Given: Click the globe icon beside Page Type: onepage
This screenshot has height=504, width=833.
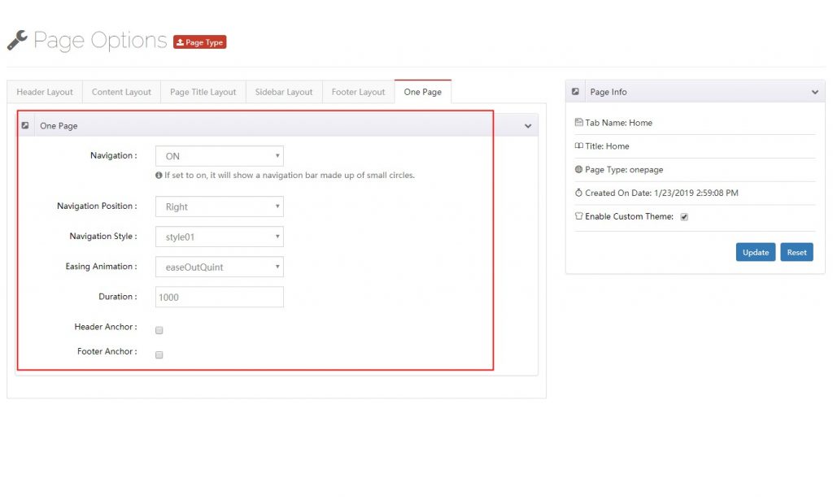Looking at the screenshot, I should pos(578,169).
